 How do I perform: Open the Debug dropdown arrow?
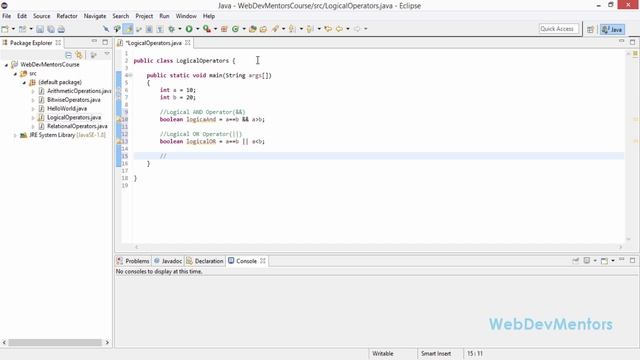click(180, 29)
